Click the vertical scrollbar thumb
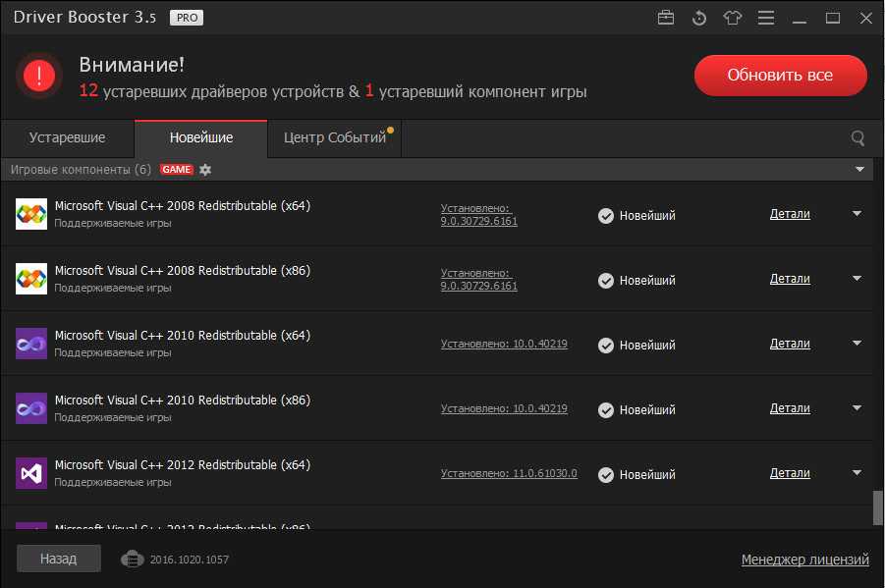This screenshot has height=588, width=885. coord(877,508)
